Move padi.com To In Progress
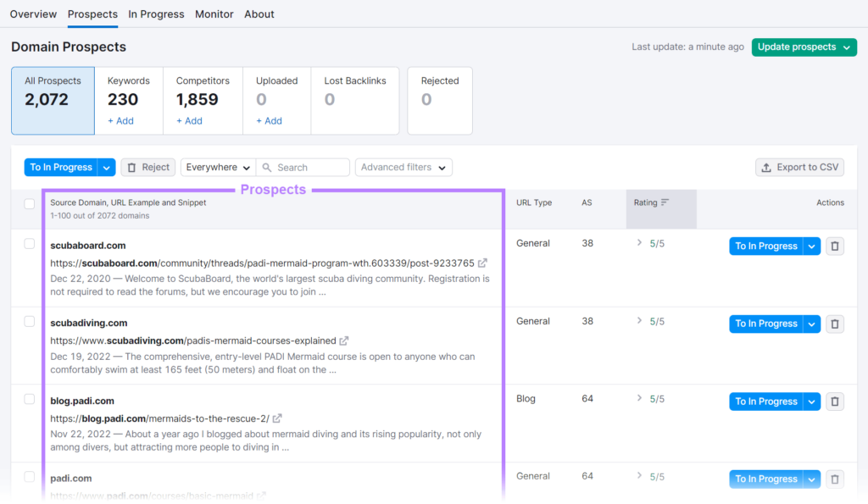 pos(766,479)
